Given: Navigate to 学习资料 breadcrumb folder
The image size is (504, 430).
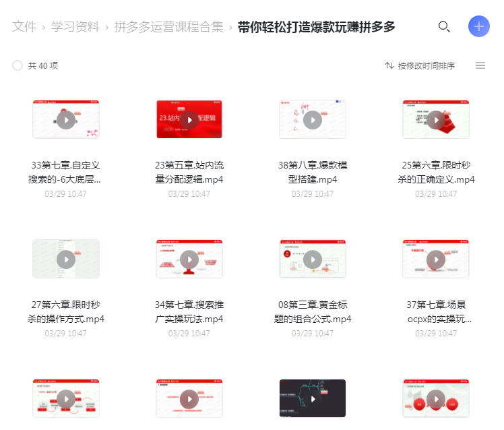Looking at the screenshot, I should point(75,27).
